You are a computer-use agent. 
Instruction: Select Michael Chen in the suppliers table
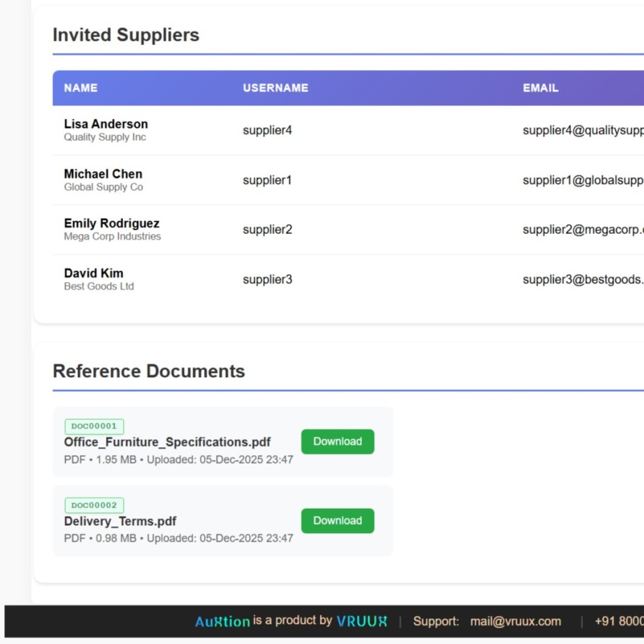(x=103, y=174)
